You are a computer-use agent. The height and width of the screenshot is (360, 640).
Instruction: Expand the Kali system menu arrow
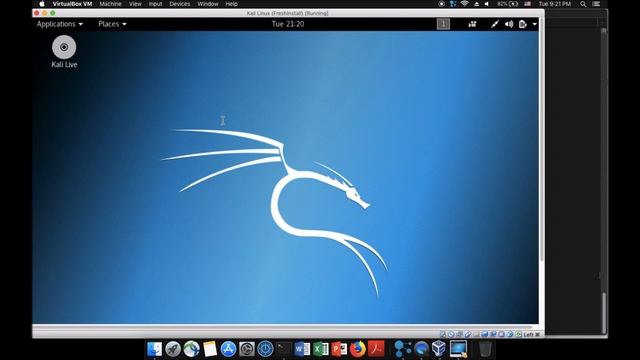534,24
